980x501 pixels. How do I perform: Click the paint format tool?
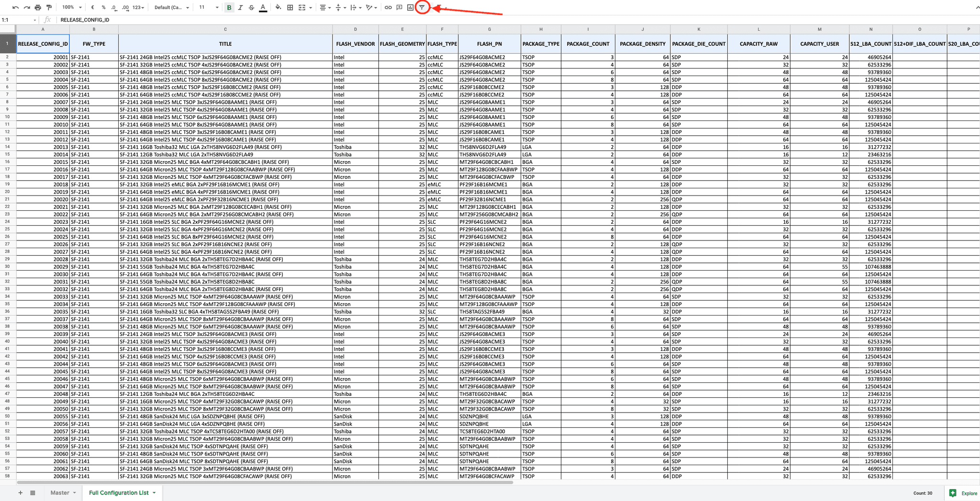click(48, 7)
